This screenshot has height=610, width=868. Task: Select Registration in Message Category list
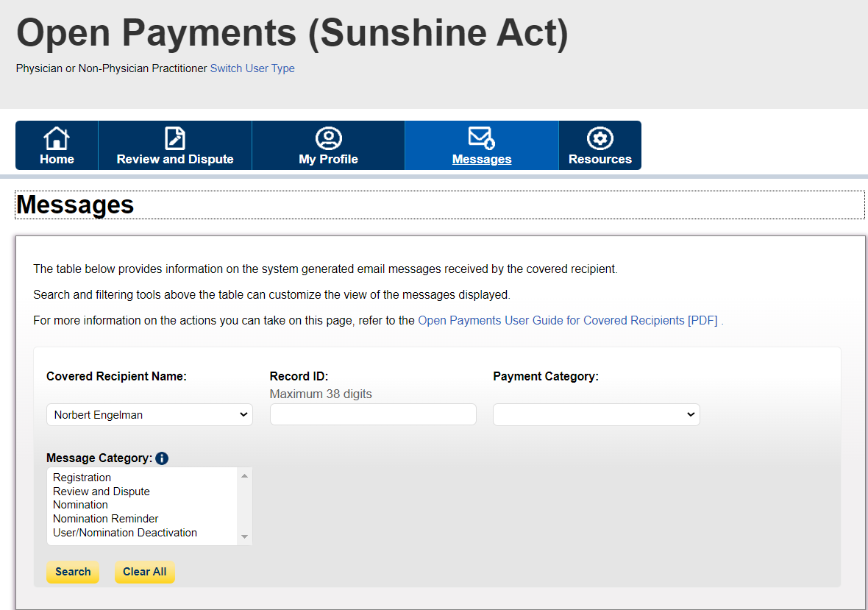click(x=82, y=478)
